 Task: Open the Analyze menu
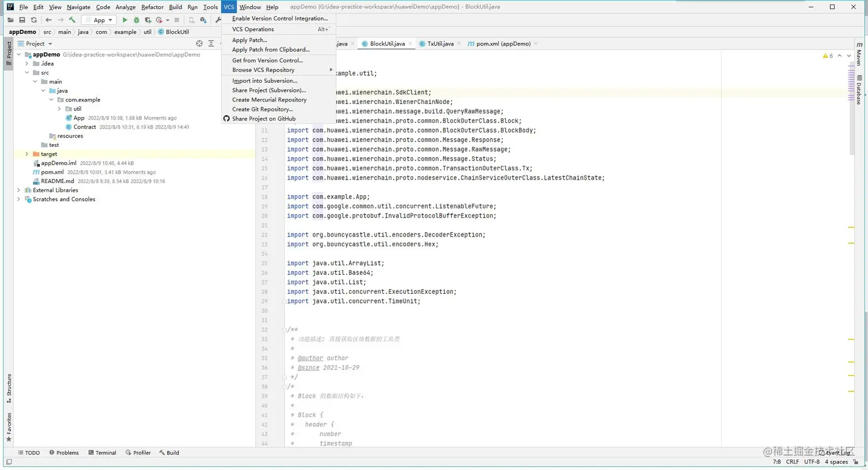(125, 7)
